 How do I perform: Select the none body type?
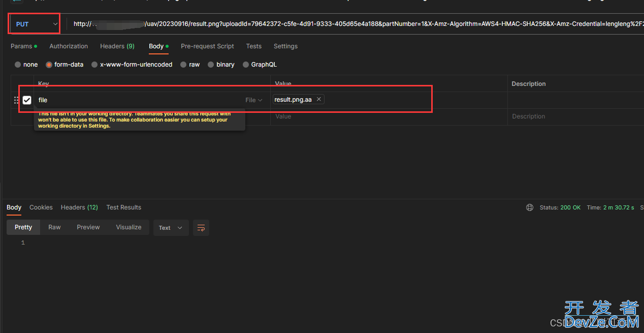point(26,65)
